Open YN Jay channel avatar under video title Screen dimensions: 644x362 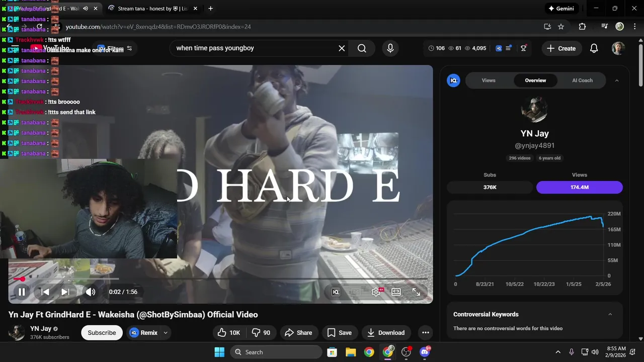[x=17, y=332]
